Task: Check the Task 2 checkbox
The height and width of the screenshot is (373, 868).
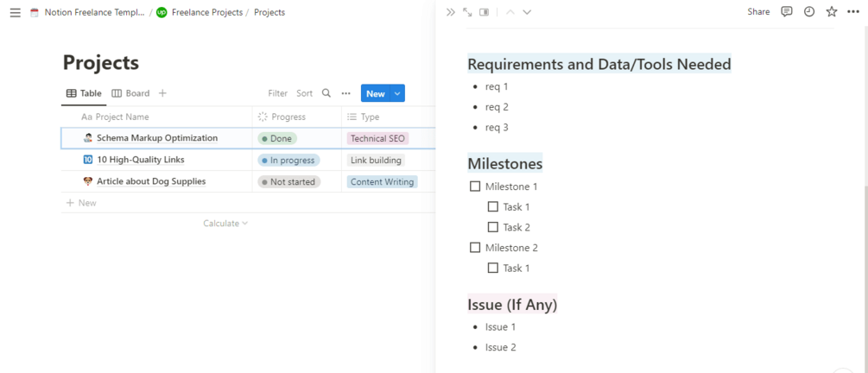Action: click(x=493, y=227)
